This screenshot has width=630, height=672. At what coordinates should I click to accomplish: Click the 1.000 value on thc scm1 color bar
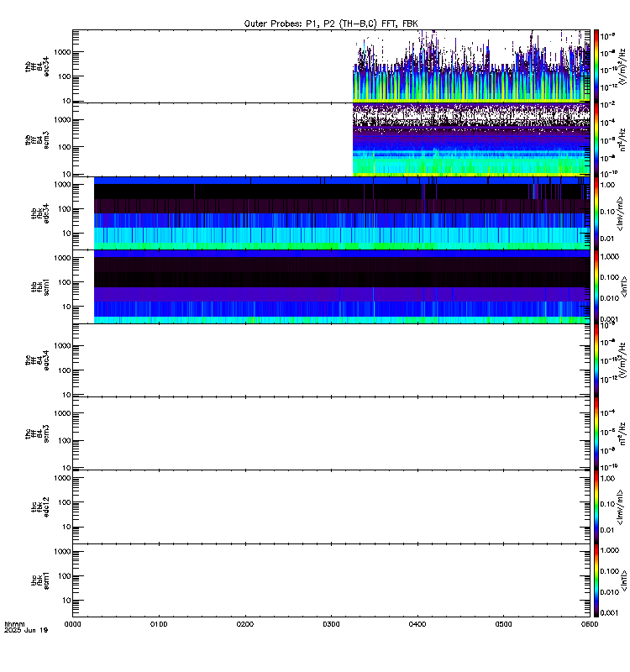[610, 550]
